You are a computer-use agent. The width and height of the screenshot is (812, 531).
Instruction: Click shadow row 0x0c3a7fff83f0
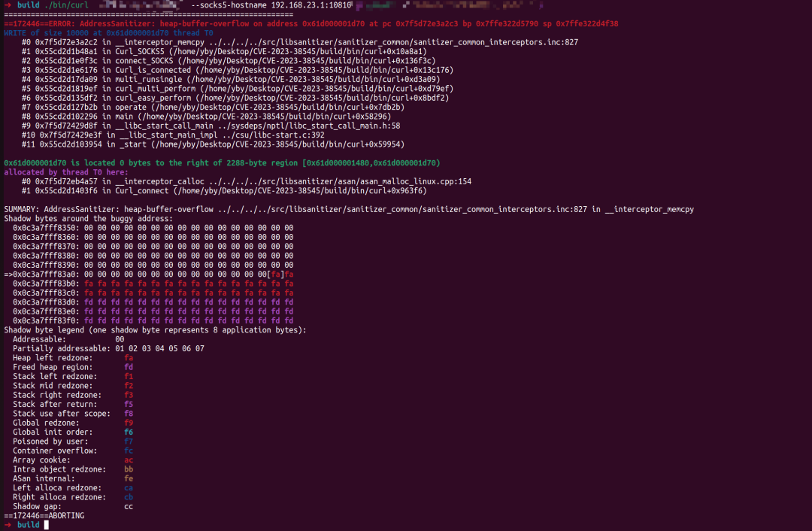[153, 321]
